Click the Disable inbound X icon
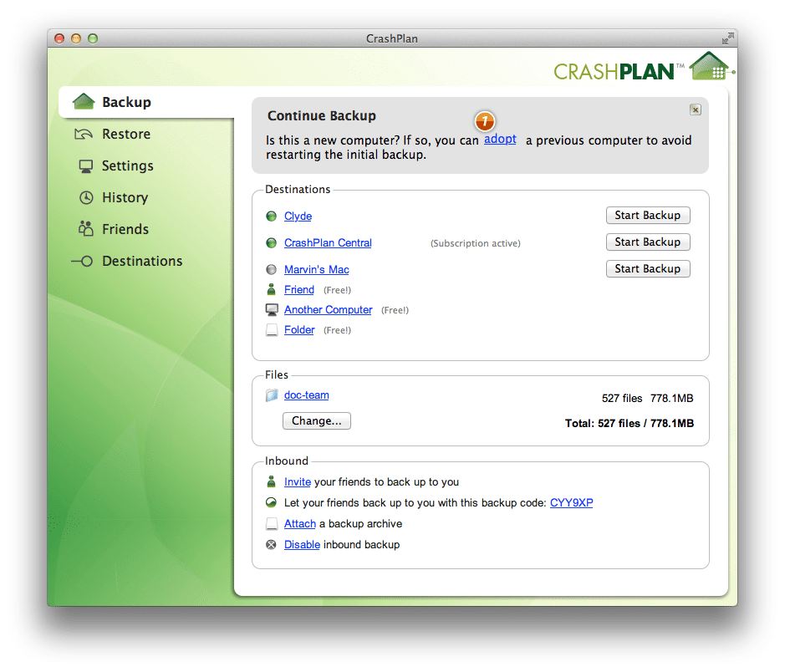This screenshot has width=785, height=672. (x=272, y=545)
